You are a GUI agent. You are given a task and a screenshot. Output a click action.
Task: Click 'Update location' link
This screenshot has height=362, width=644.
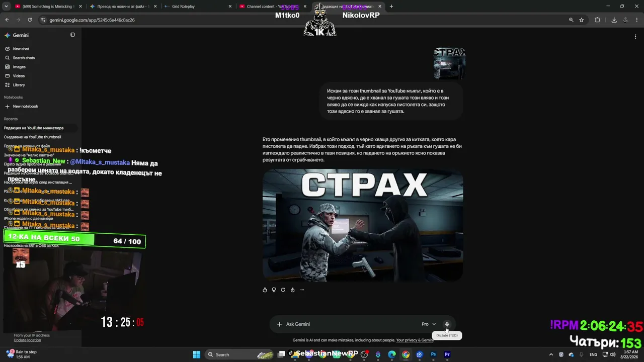(x=27, y=340)
